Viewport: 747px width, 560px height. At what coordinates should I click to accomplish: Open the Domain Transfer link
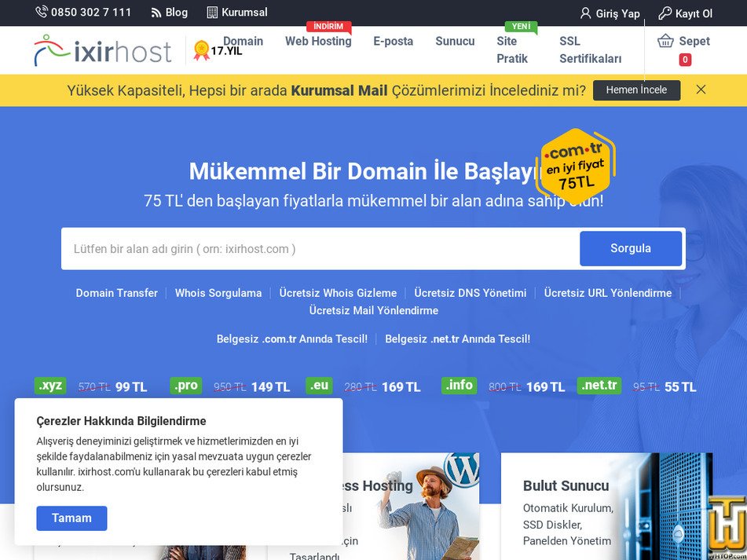tap(116, 293)
